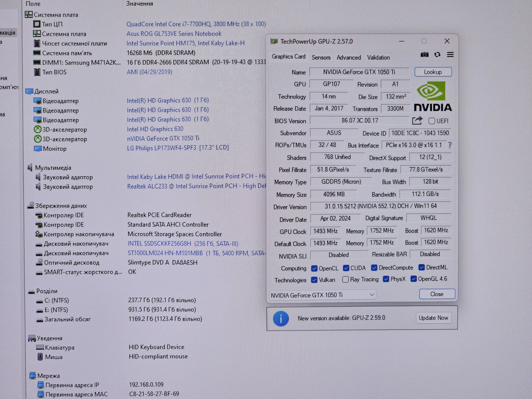Open the LG Philips LP173WF4-SPF3 monitor link
The width and height of the screenshot is (532, 399).
[178, 148]
